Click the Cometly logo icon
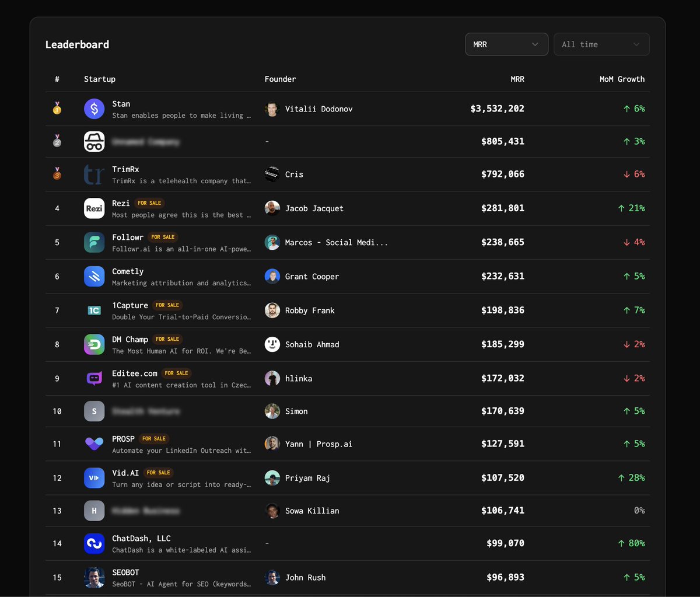Screen dimensions: 700x597 [94, 276]
